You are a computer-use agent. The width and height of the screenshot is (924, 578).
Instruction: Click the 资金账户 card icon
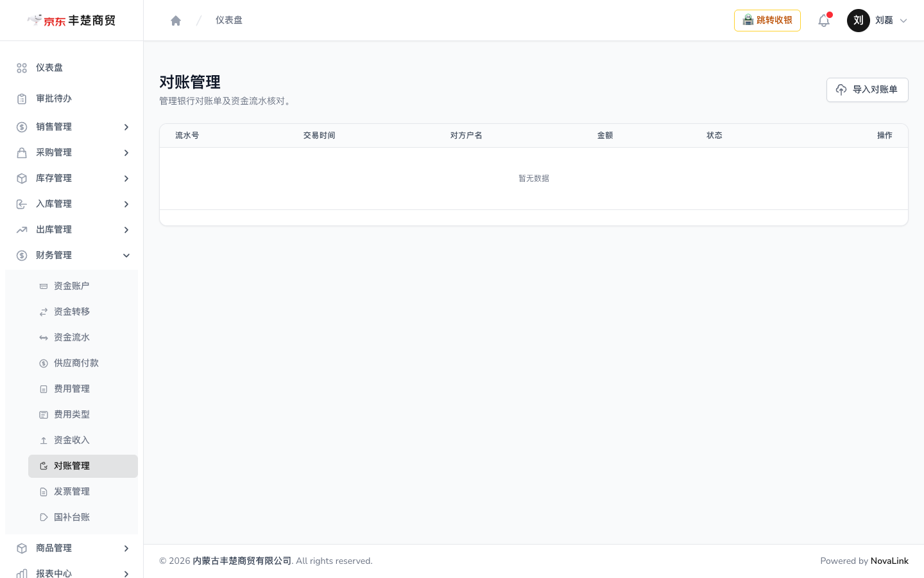(44, 286)
